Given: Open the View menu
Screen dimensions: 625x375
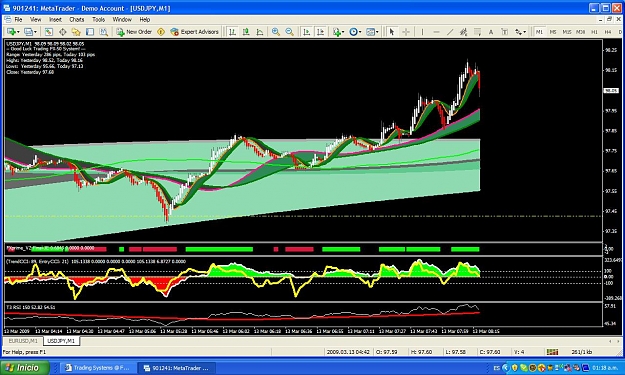Looking at the screenshot, I should click(35, 20).
